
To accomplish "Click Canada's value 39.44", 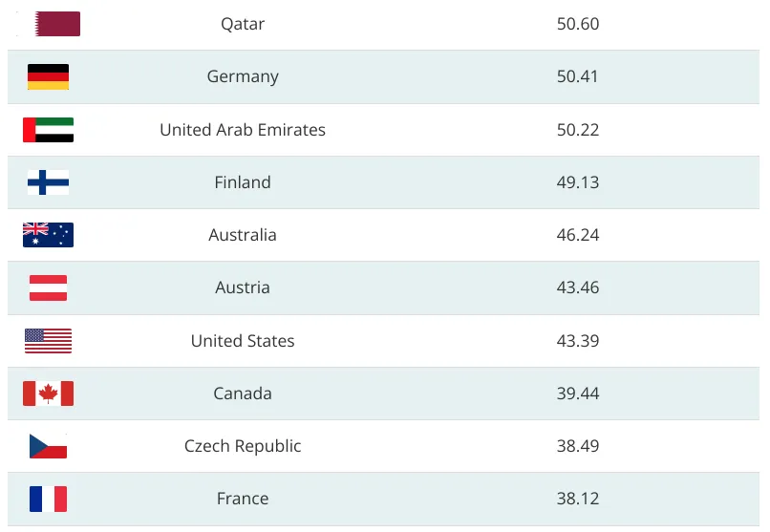I will pyautogui.click(x=578, y=394).
